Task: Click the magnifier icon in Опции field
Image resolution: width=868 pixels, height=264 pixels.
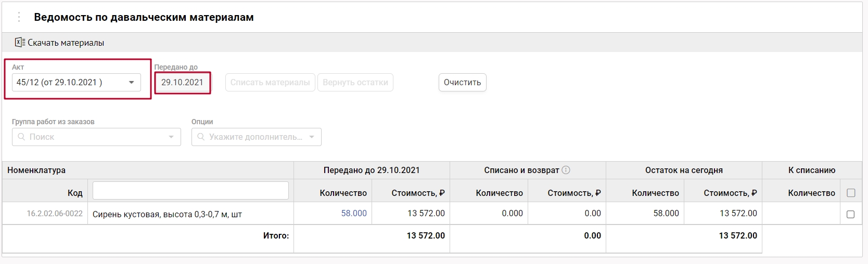Action: pyautogui.click(x=201, y=137)
